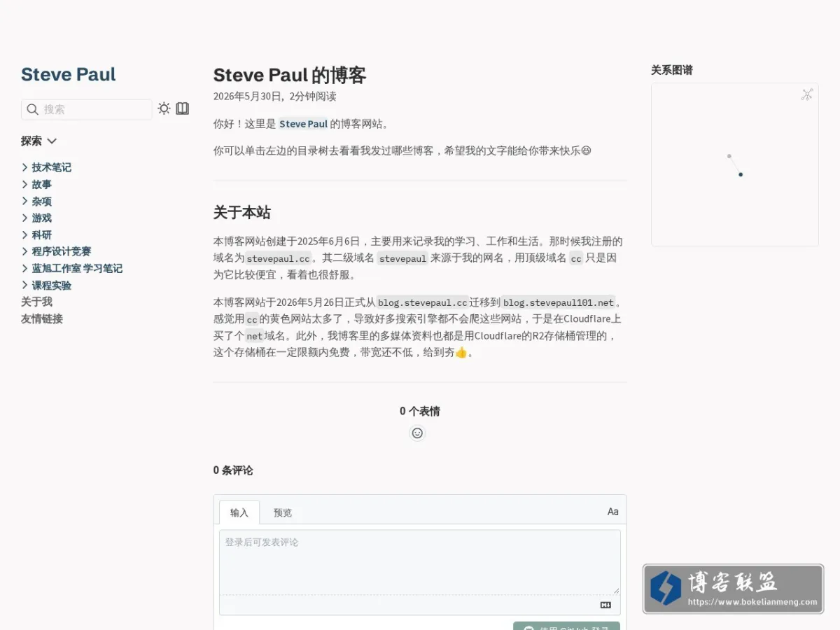Expand the 游戏 folder chevron
The image size is (840, 630).
pos(25,218)
